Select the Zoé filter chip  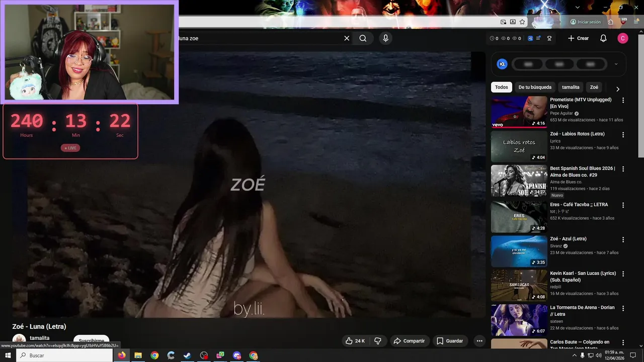[594, 87]
